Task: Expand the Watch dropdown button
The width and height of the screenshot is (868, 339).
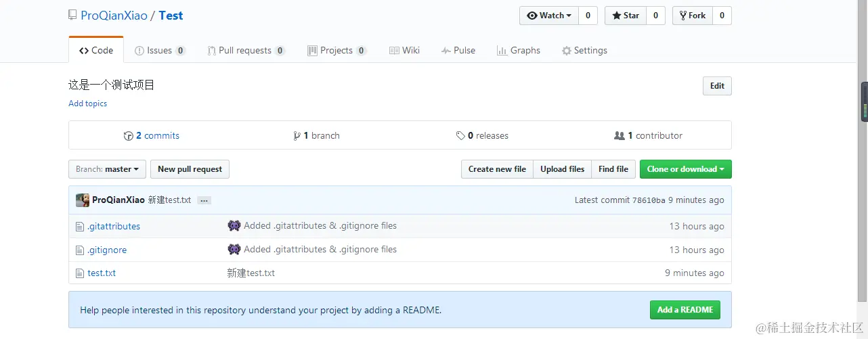Action: pos(549,16)
